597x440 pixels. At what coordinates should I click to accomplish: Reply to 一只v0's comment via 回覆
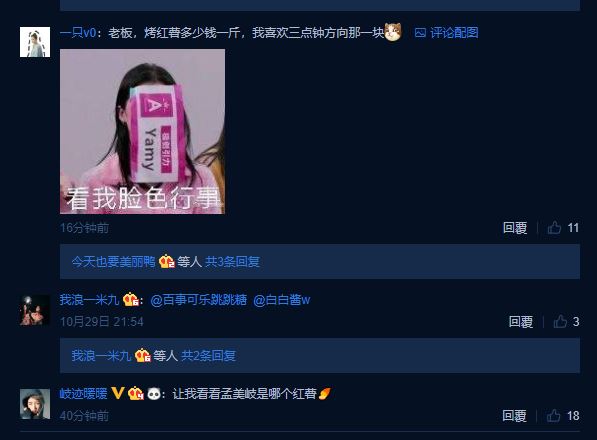click(515, 228)
